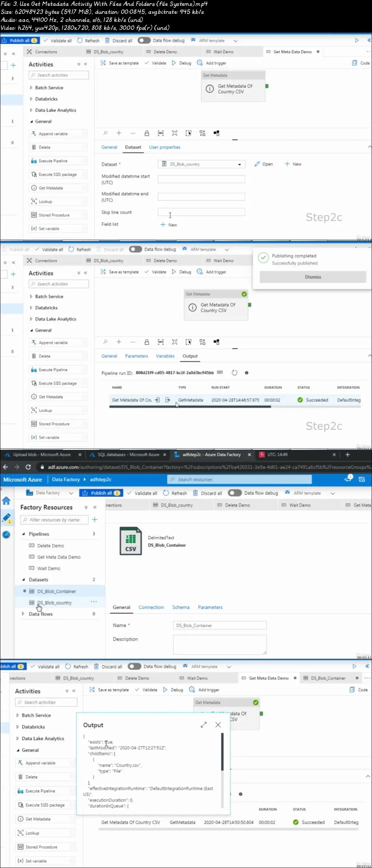The width and height of the screenshot is (372, 868).
Task: Click the Skip line count field
Action: pyautogui.click(x=201, y=212)
